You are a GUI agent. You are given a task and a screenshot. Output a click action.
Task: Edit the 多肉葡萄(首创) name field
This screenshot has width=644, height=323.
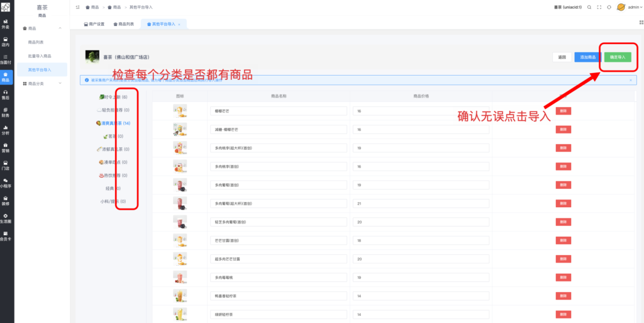[x=279, y=185]
